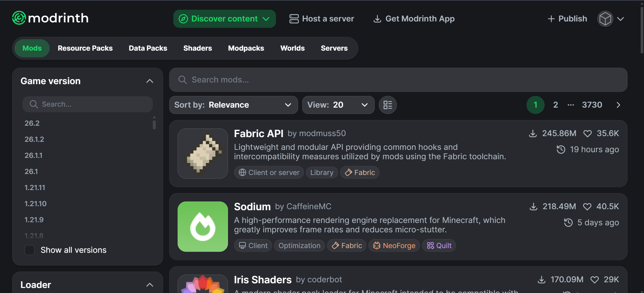Viewport: 644px width, 293px height.
Task: Filter by game version 26.1.2
Action: pyautogui.click(x=34, y=139)
